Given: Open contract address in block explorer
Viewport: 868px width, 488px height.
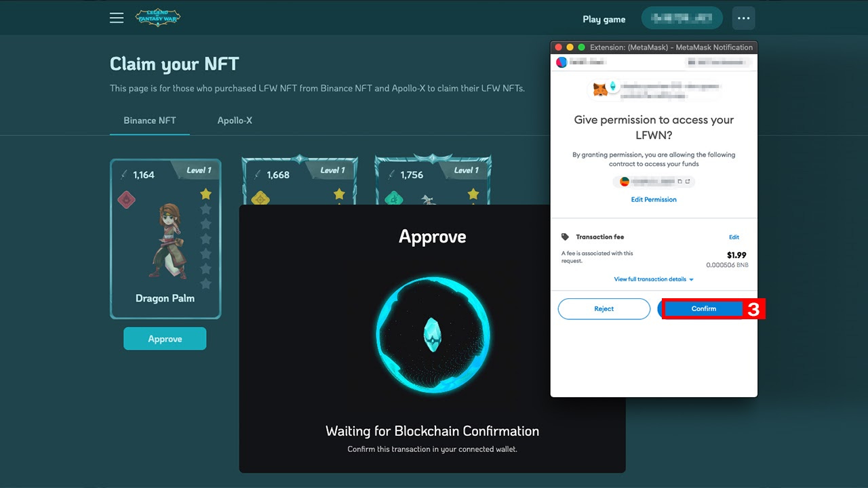Looking at the screenshot, I should pyautogui.click(x=687, y=182).
